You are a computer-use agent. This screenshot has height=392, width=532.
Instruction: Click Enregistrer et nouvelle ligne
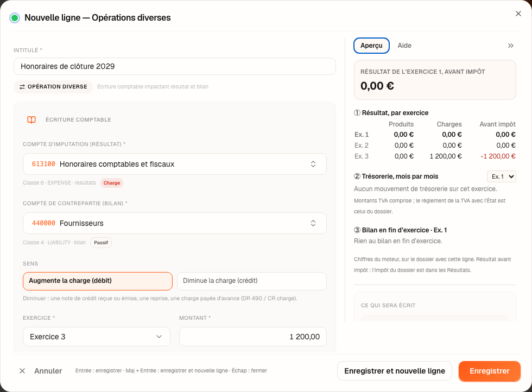pyautogui.click(x=394, y=371)
